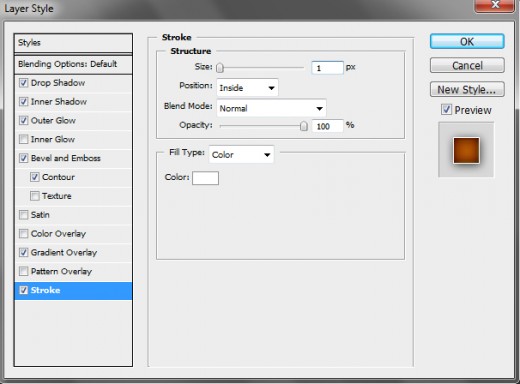The height and width of the screenshot is (384, 520).
Task: Open the white stroke Color swatch
Action: (x=205, y=178)
